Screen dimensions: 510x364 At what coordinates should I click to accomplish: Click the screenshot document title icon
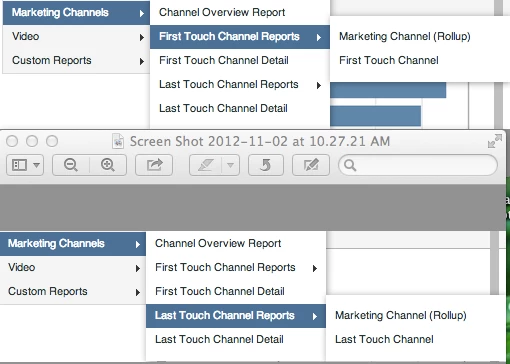[x=118, y=141]
